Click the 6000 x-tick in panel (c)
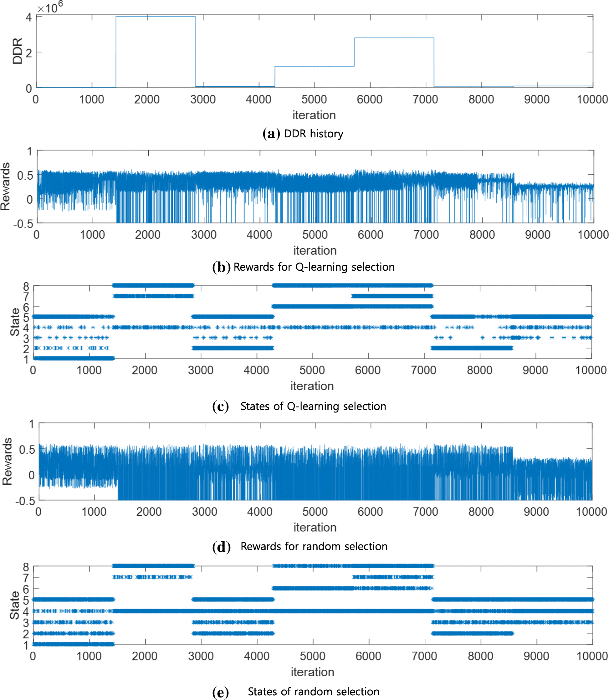The image size is (609, 700). 368,370
